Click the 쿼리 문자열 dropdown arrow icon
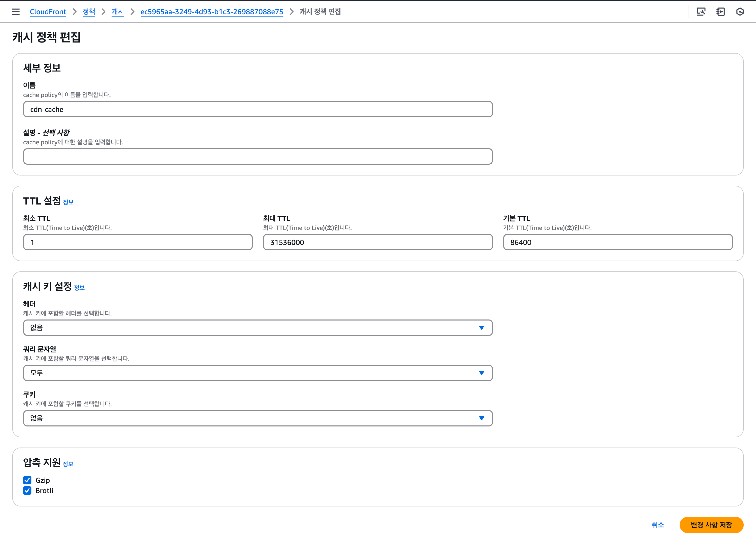This screenshot has height=533, width=756. (x=481, y=373)
